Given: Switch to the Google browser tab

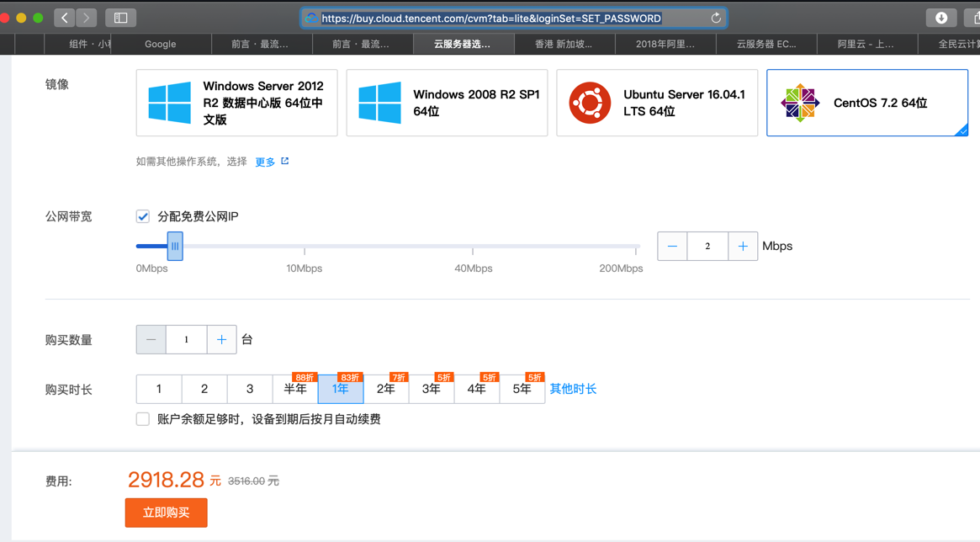Looking at the screenshot, I should (160, 44).
